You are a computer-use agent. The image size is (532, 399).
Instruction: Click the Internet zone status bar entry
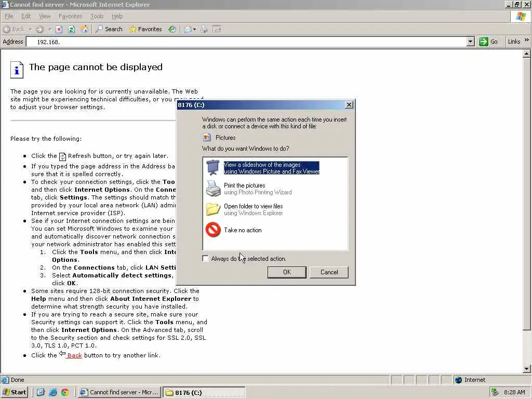coord(470,380)
